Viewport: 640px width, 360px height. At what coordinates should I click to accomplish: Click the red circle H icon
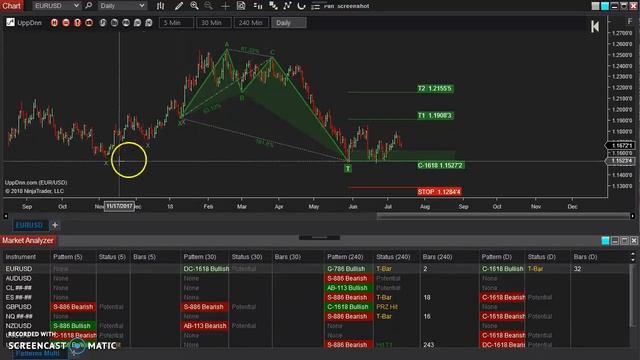tap(54, 23)
